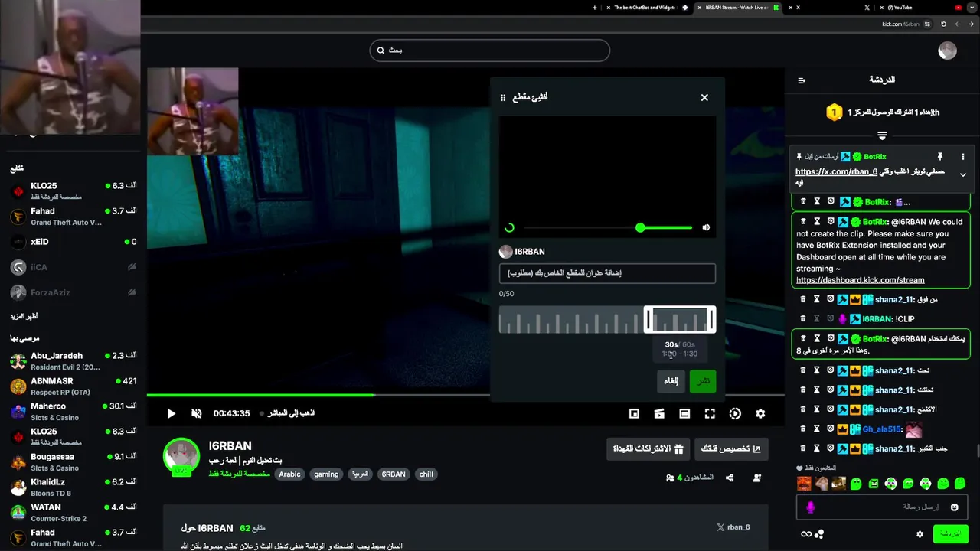Image resolution: width=980 pixels, height=551 pixels.
Task: Open the dashboard.kick.com/stream link
Action: point(860,280)
